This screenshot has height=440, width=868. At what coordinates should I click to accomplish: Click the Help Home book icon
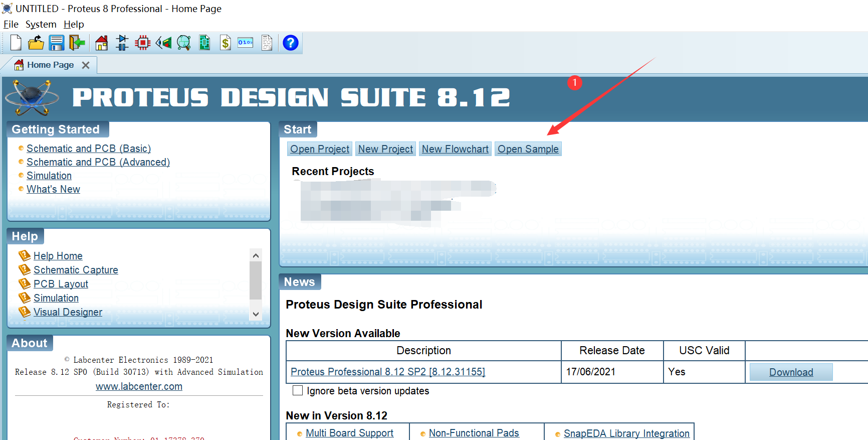(25, 255)
